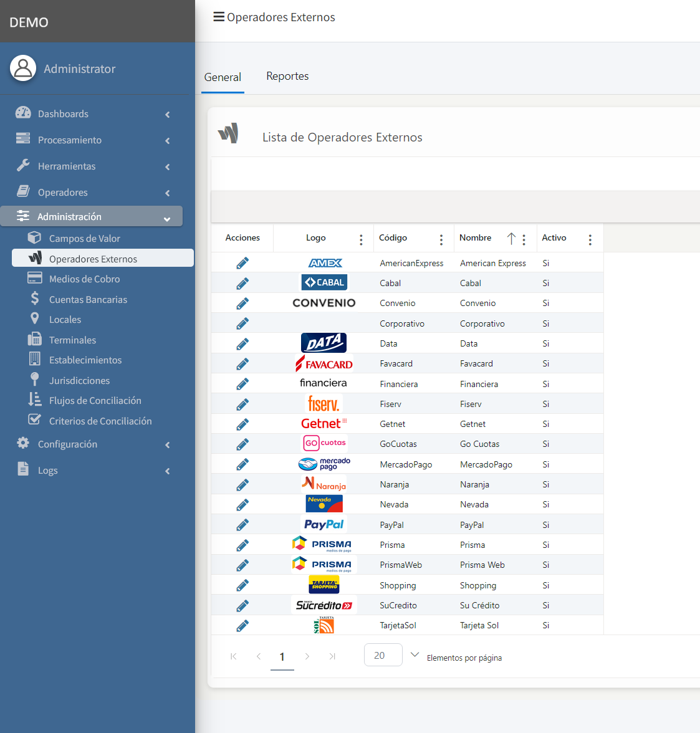Edit the Convenio operator row

coord(242,304)
